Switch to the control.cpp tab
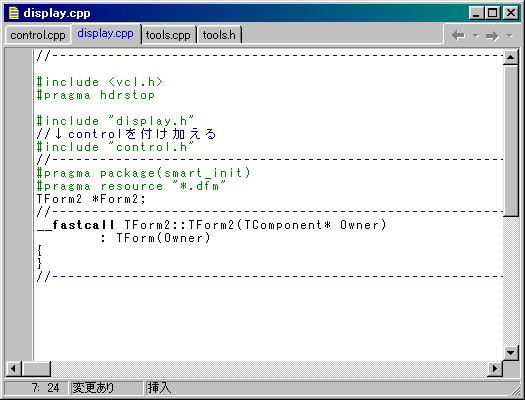This screenshot has width=525, height=400. [x=38, y=35]
